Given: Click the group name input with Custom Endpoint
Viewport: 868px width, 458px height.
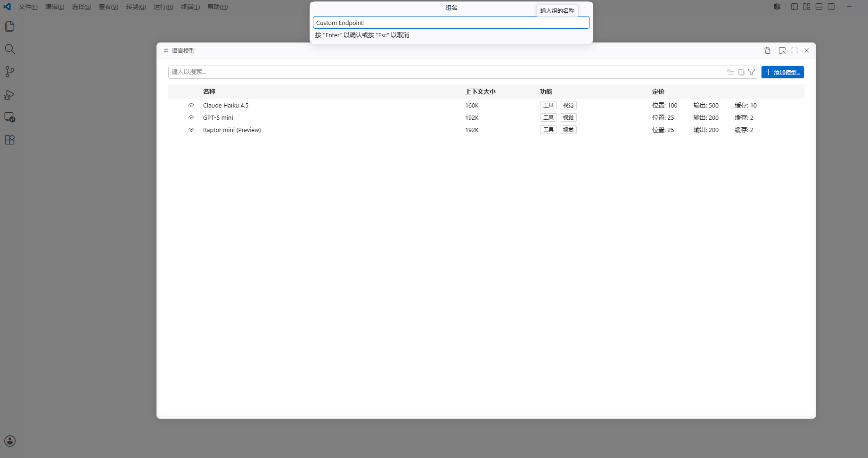Looking at the screenshot, I should (x=451, y=23).
